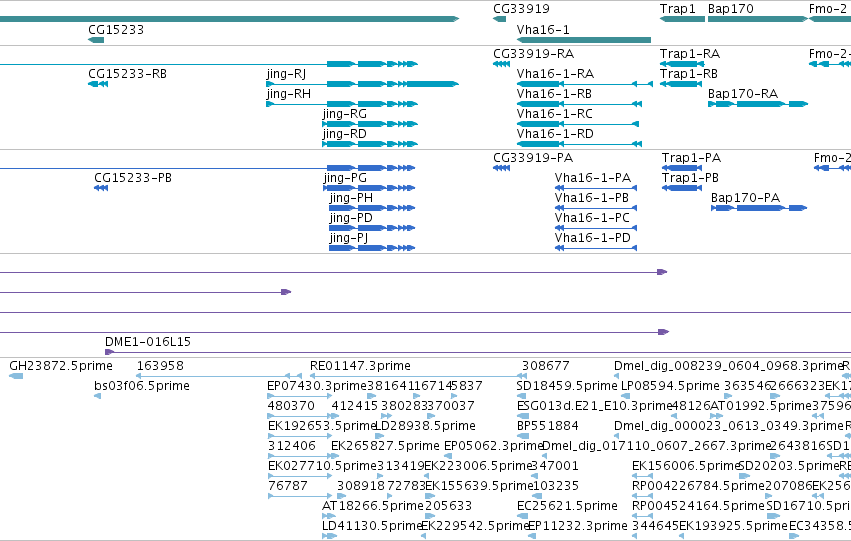Screen dimensions: 851x541
Task: Open the CG33919-RA transcript
Action: click(501, 64)
